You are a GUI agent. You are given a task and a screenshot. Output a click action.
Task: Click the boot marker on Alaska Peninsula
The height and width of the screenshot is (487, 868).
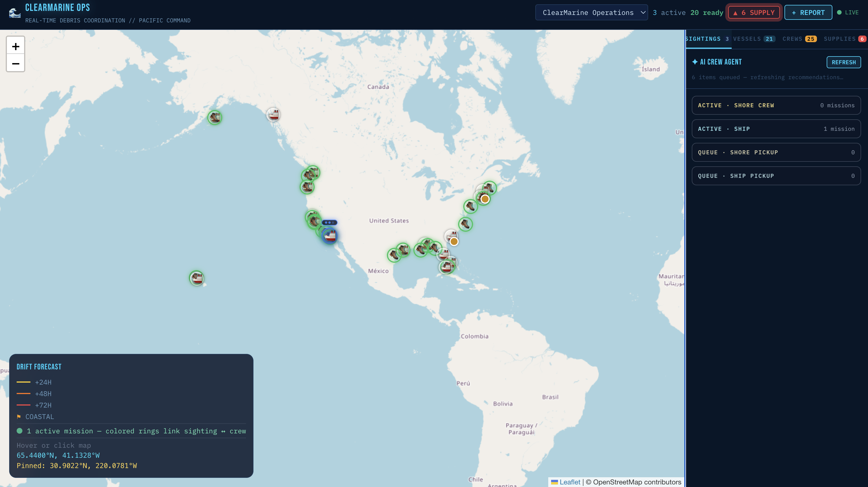215,118
